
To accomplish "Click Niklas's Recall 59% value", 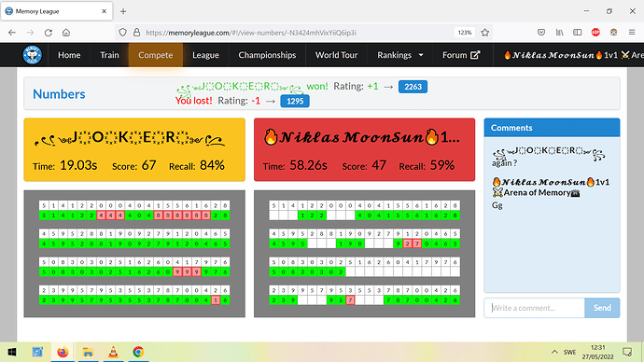I will (x=442, y=165).
